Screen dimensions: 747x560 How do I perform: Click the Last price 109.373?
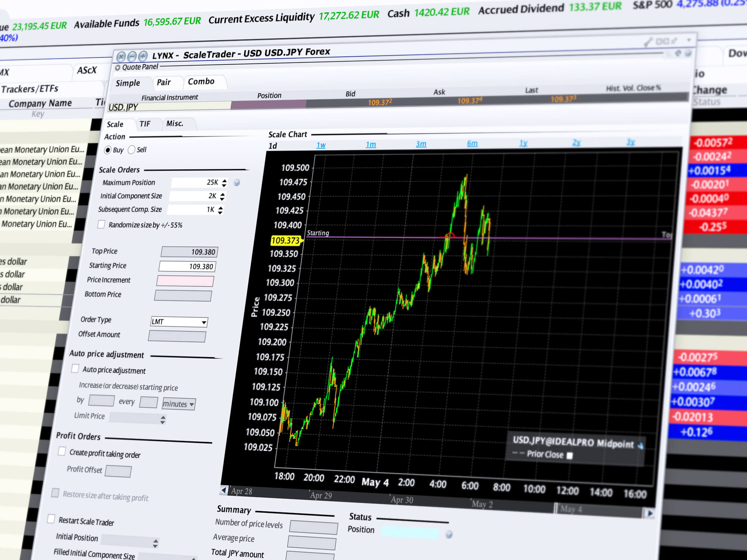564,99
